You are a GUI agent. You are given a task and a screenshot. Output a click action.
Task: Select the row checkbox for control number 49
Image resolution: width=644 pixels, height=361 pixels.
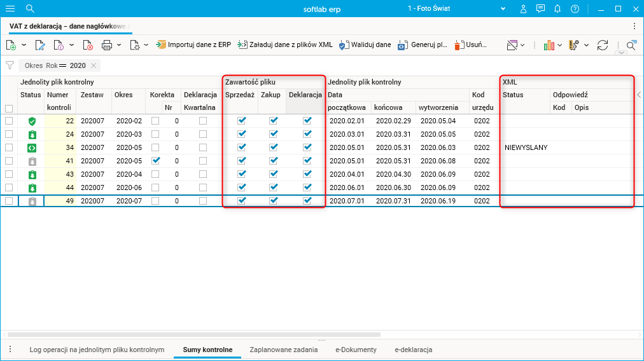[x=9, y=201]
